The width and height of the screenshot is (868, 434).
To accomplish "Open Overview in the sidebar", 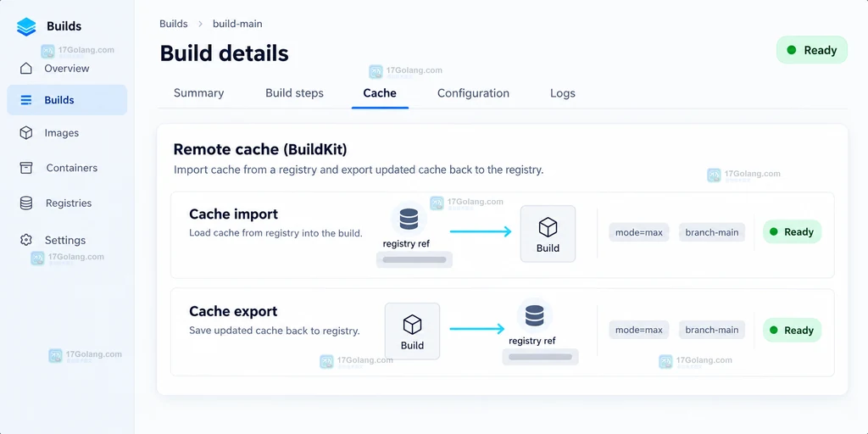I will 67,68.
